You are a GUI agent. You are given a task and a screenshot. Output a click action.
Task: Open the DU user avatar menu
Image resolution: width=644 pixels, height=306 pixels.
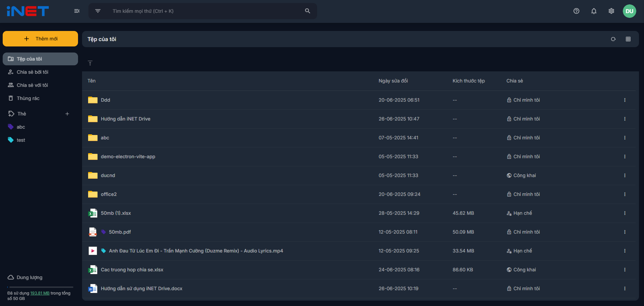[630, 11]
